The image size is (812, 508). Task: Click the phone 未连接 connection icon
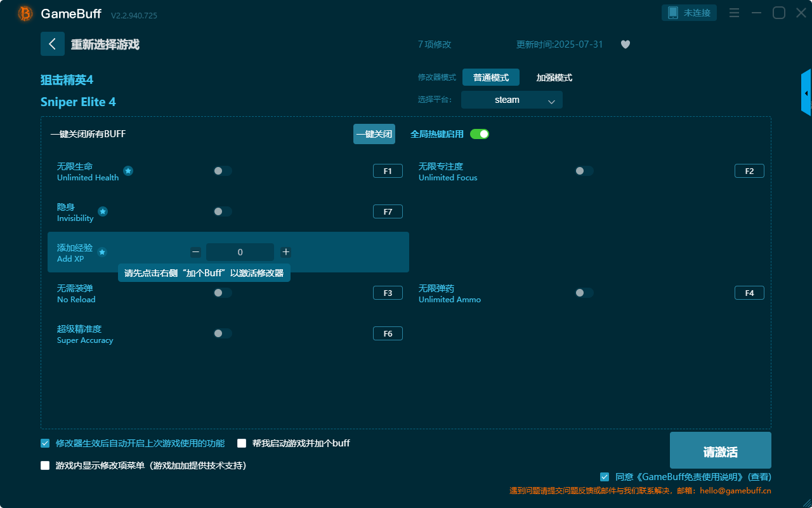[x=690, y=13]
